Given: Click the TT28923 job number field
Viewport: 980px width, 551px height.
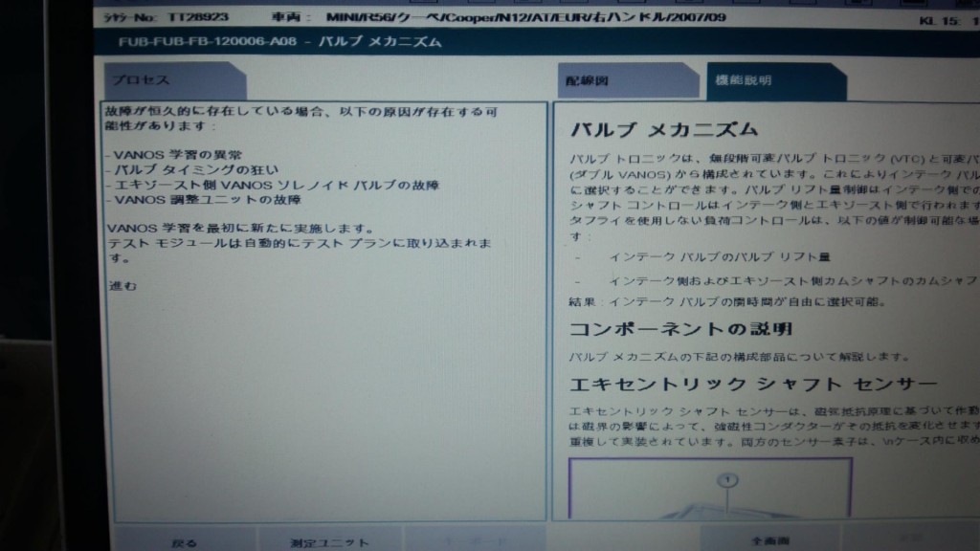Looking at the screenshot, I should (x=199, y=17).
